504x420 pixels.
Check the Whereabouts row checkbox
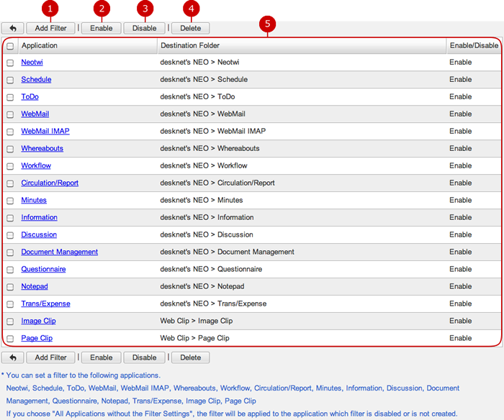(x=10, y=149)
